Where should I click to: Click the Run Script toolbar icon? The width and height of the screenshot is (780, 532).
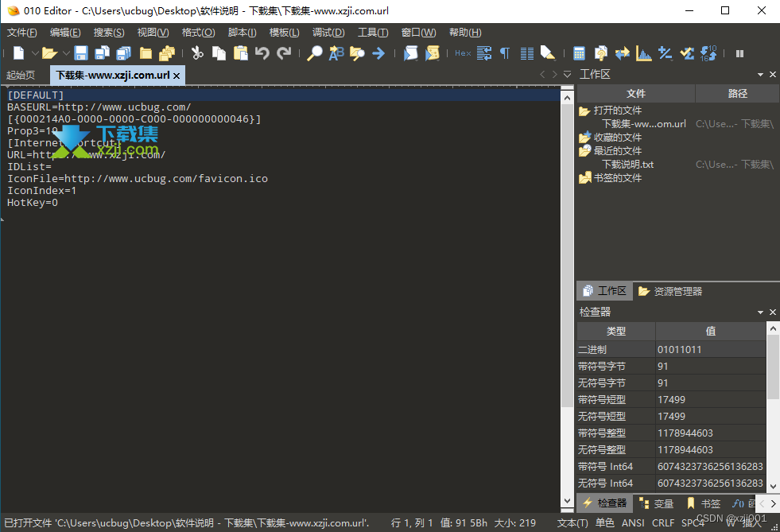412,53
